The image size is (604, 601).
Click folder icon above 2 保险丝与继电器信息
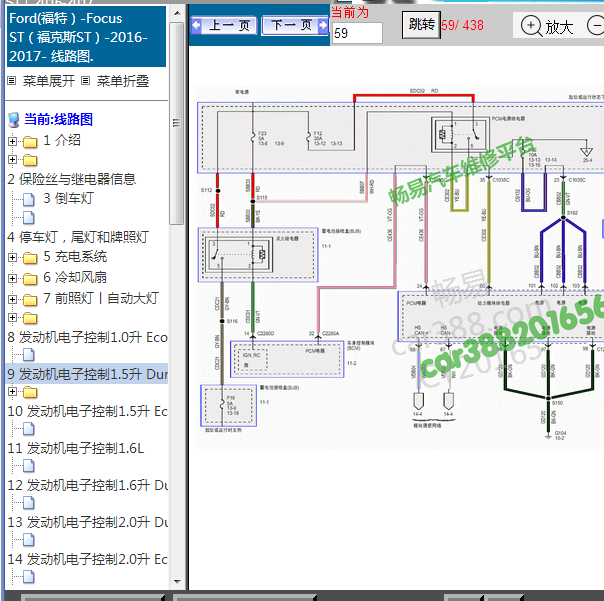coord(30,160)
